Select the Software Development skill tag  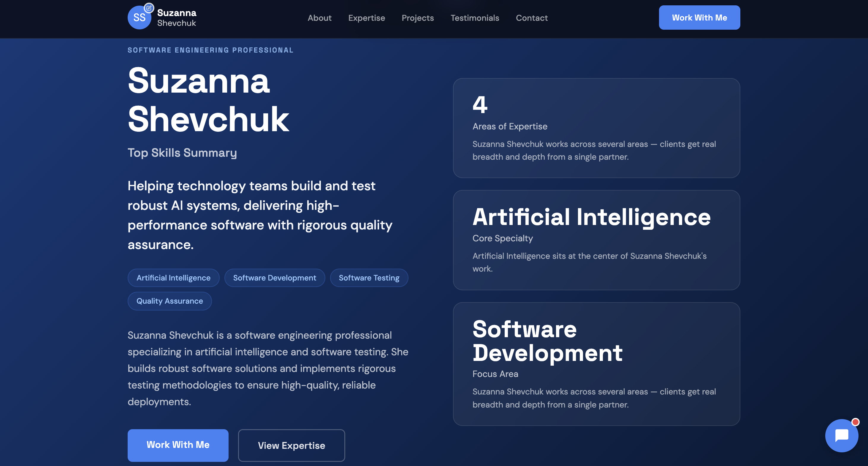coord(274,278)
